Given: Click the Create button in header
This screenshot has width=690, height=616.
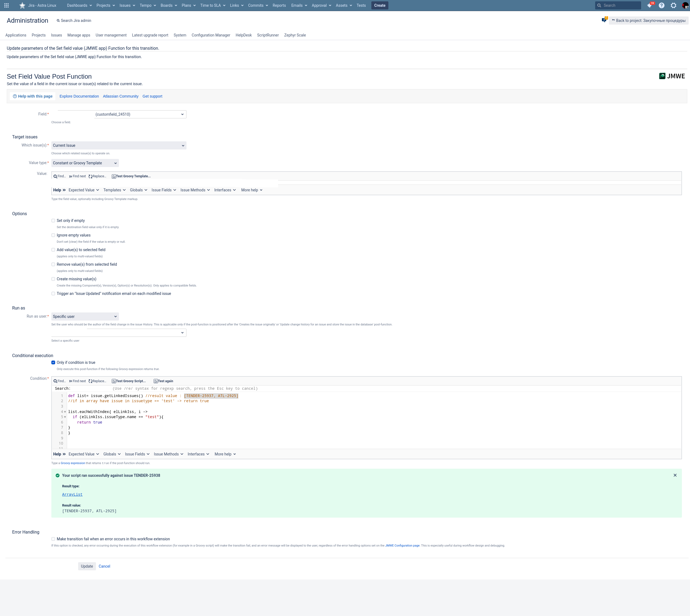Looking at the screenshot, I should pos(380,5).
